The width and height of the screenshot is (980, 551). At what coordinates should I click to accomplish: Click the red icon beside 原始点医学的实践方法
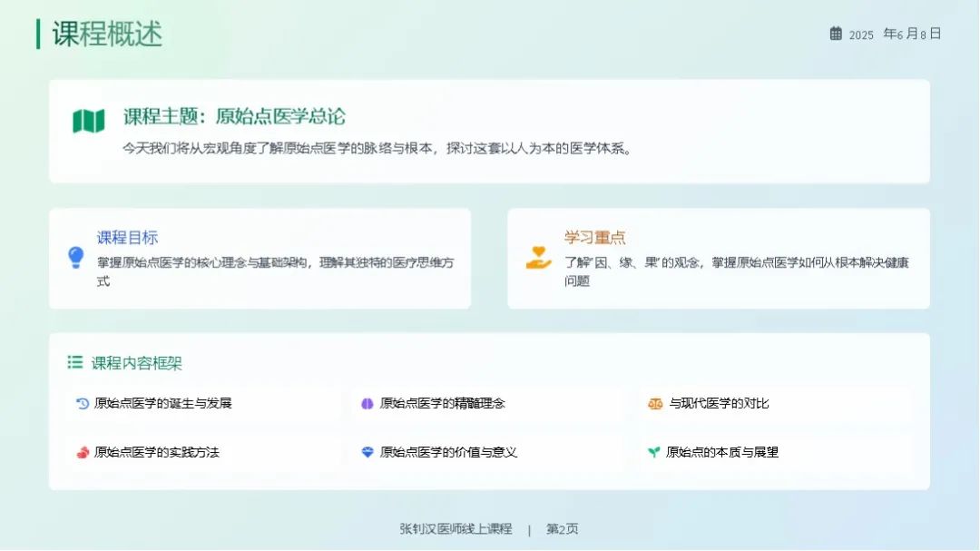coord(83,452)
